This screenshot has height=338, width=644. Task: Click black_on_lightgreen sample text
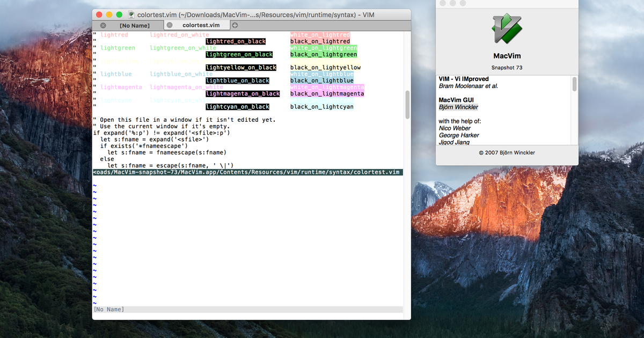click(324, 54)
